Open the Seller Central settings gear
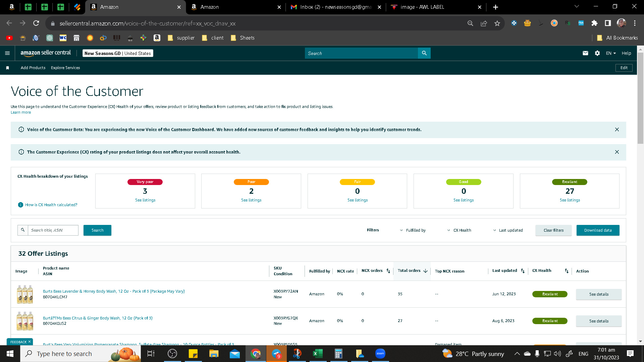Screen dimensions: 644x362 tap(597, 53)
